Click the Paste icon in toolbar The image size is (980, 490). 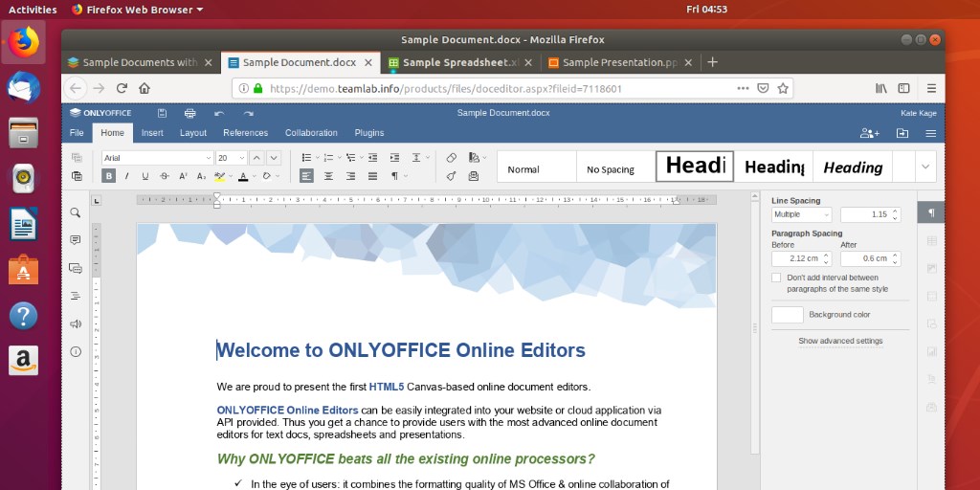(x=77, y=176)
